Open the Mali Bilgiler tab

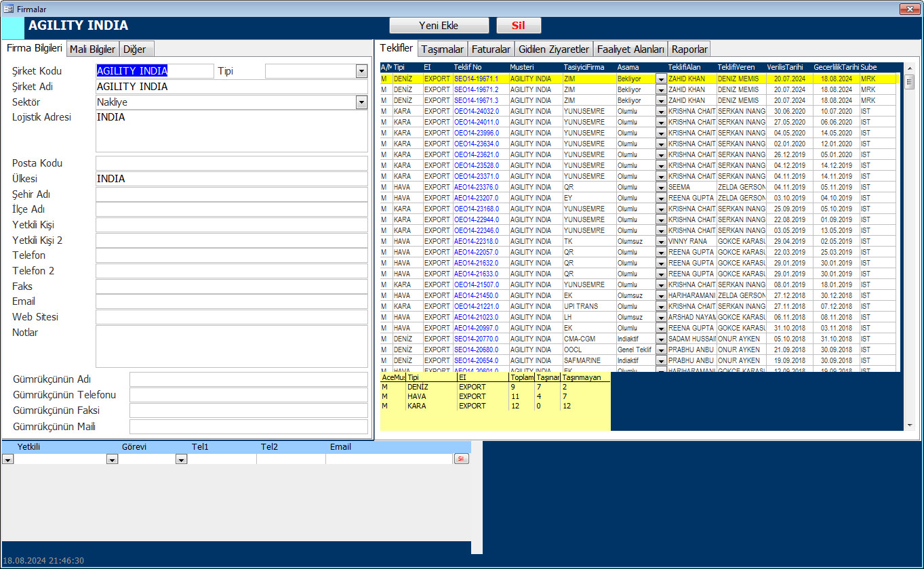93,49
